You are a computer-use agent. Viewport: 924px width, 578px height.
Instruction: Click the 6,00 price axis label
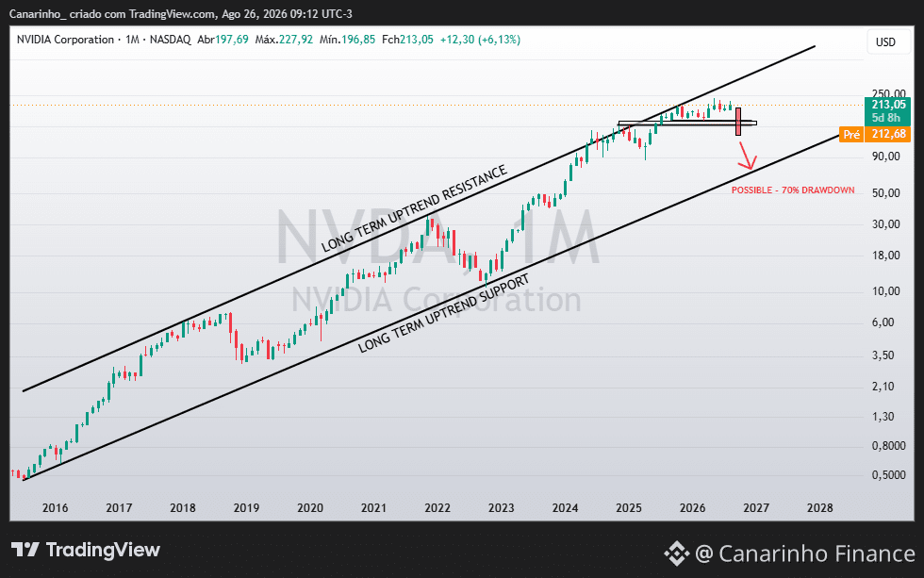[x=883, y=322]
